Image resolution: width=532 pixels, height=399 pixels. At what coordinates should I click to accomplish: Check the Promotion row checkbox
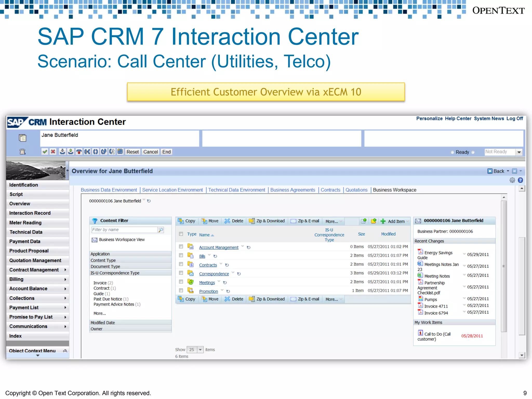(x=181, y=290)
